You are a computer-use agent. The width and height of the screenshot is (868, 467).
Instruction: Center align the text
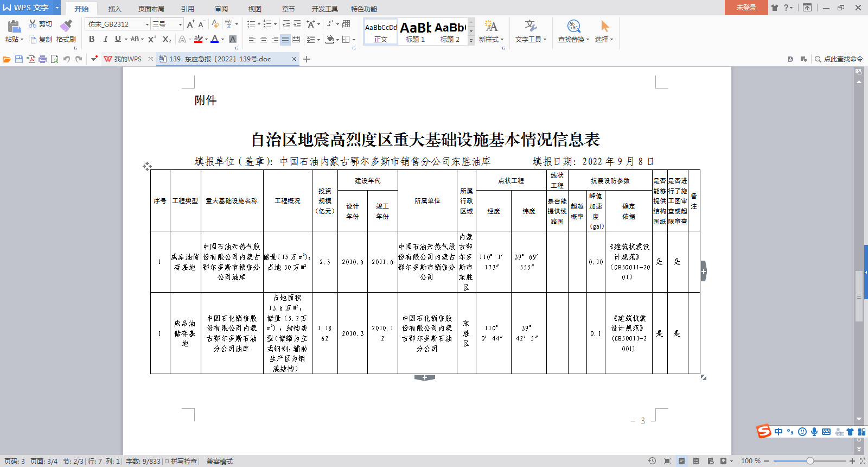click(x=264, y=40)
